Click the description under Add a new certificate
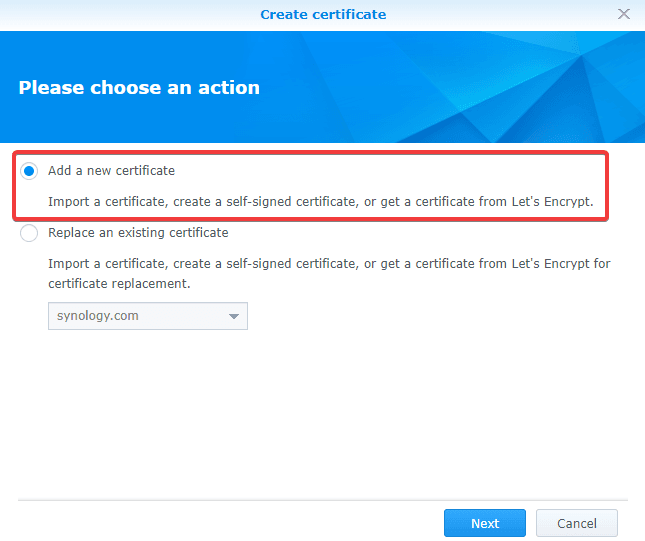 tap(320, 202)
